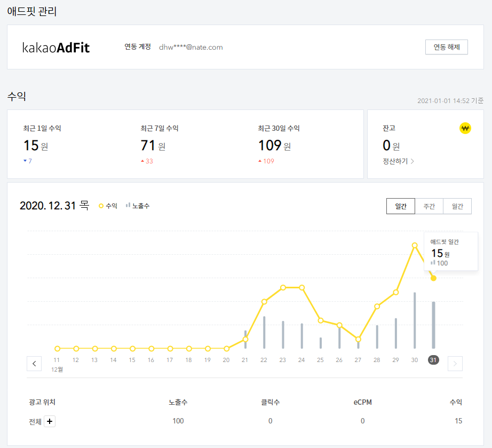Switch chart to 일간 tab
The height and width of the screenshot is (448, 492).
tap(401, 206)
